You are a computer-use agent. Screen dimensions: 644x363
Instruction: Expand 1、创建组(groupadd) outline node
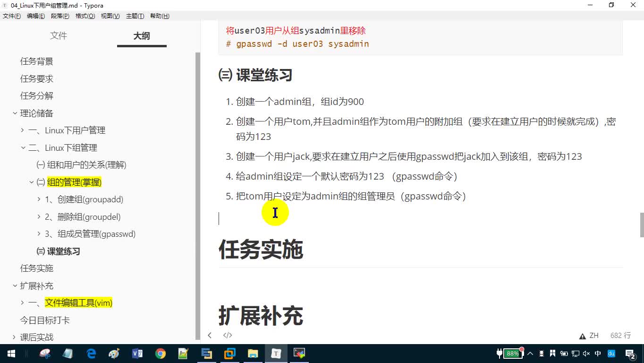click(39, 199)
